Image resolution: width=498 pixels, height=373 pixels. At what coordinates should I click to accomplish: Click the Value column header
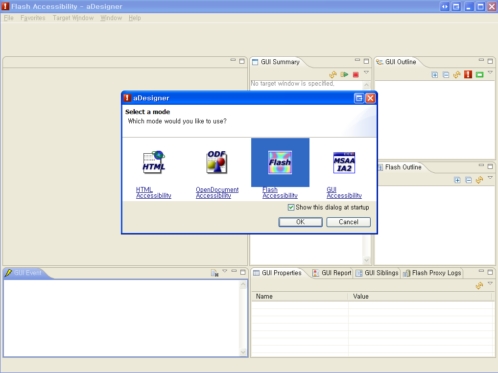coord(420,296)
